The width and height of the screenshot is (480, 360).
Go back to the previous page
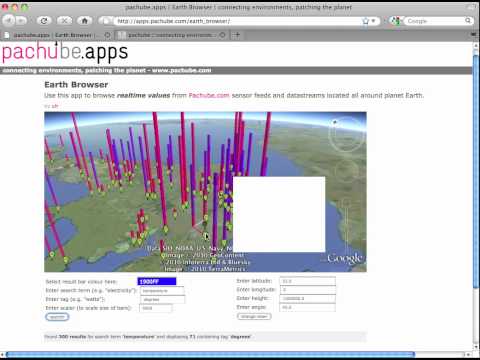coord(8,21)
